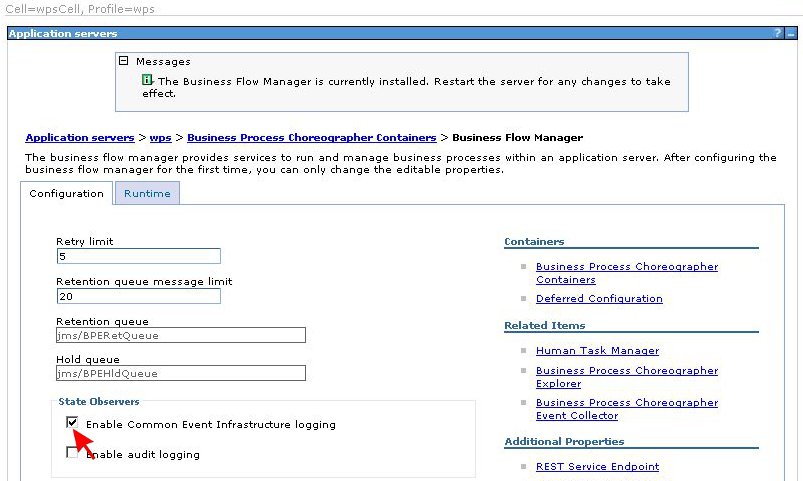This screenshot has height=481, width=803.
Task: Switch to the Runtime tab
Action: pyautogui.click(x=147, y=194)
